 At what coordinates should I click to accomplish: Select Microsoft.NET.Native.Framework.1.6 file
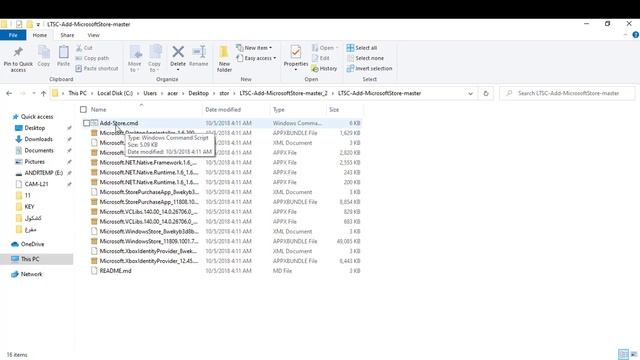coord(149,162)
